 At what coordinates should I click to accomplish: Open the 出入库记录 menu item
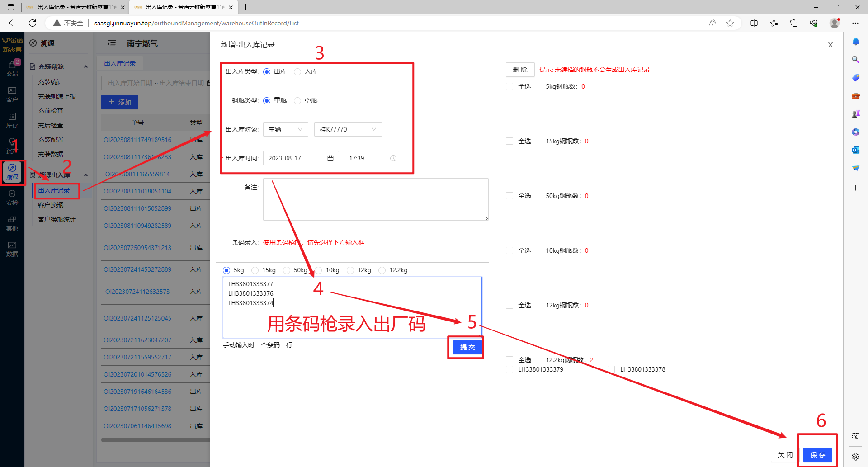coord(54,191)
